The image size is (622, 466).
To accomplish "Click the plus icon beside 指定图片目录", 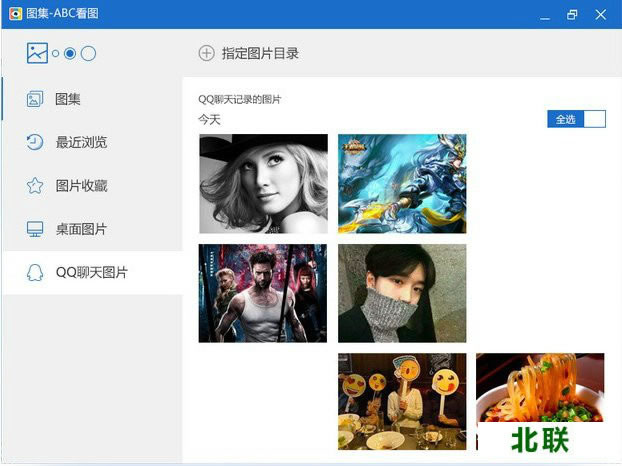I will [x=206, y=53].
